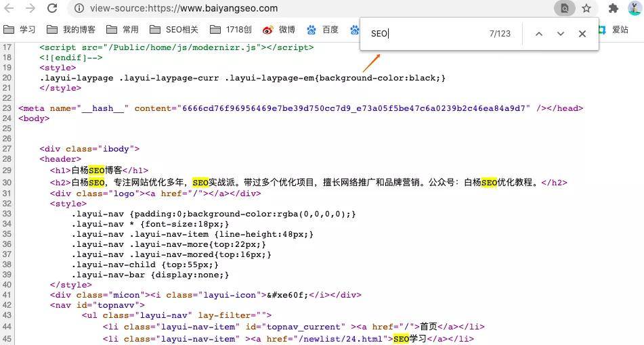Click the browser forward arrow
The image size is (644, 345).
tap(30, 8)
